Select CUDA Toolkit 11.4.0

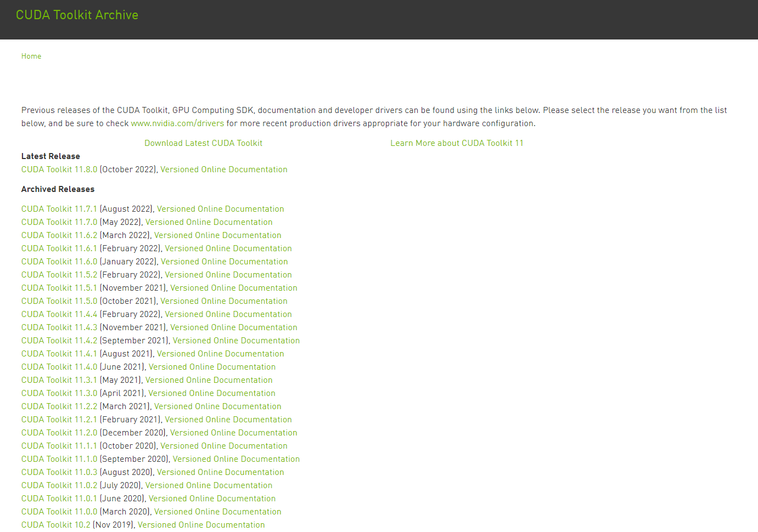tap(59, 367)
